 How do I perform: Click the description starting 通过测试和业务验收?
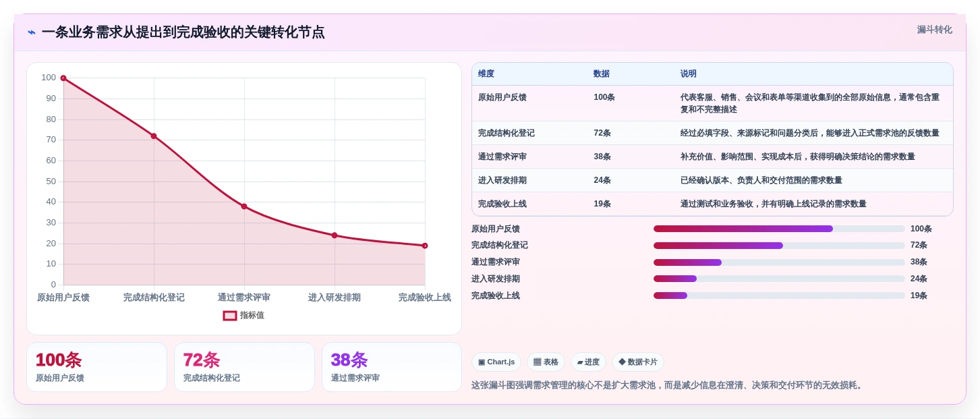pos(774,204)
